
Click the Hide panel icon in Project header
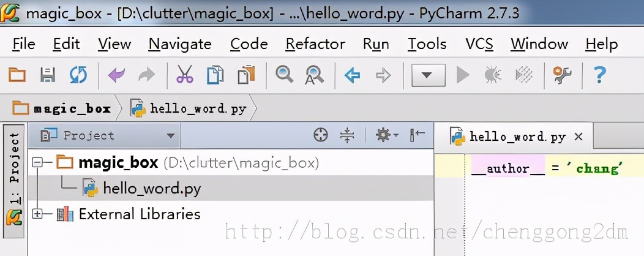[x=417, y=135]
